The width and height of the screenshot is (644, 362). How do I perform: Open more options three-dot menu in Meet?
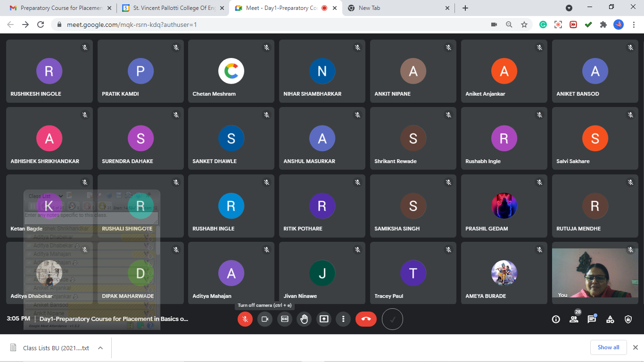click(343, 319)
